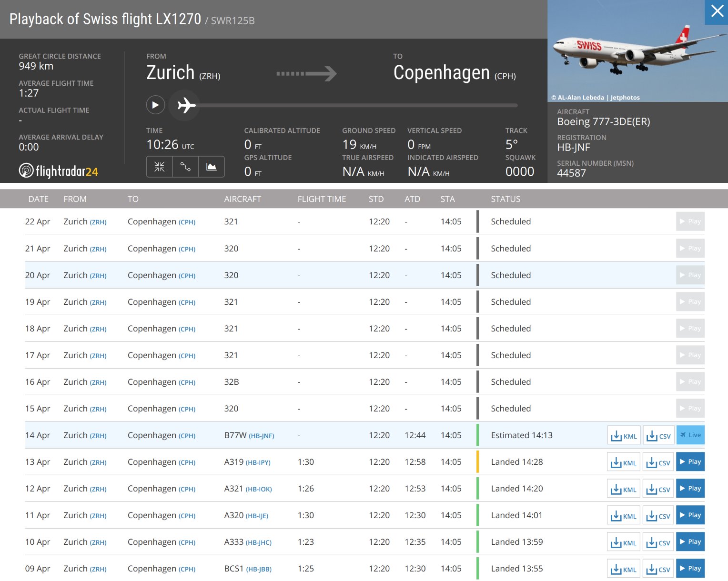Download CSV for the 13 Apr flight
The width and height of the screenshot is (728, 581).
658,462
